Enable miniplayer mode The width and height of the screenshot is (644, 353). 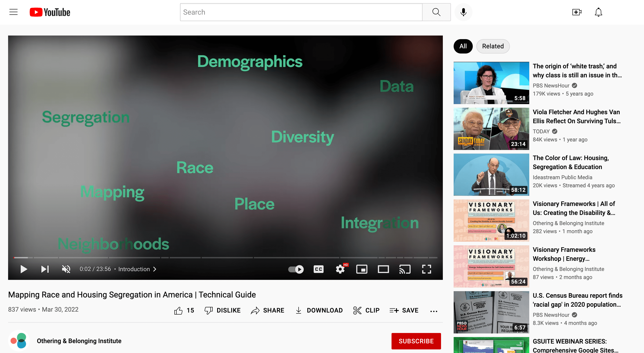click(362, 269)
